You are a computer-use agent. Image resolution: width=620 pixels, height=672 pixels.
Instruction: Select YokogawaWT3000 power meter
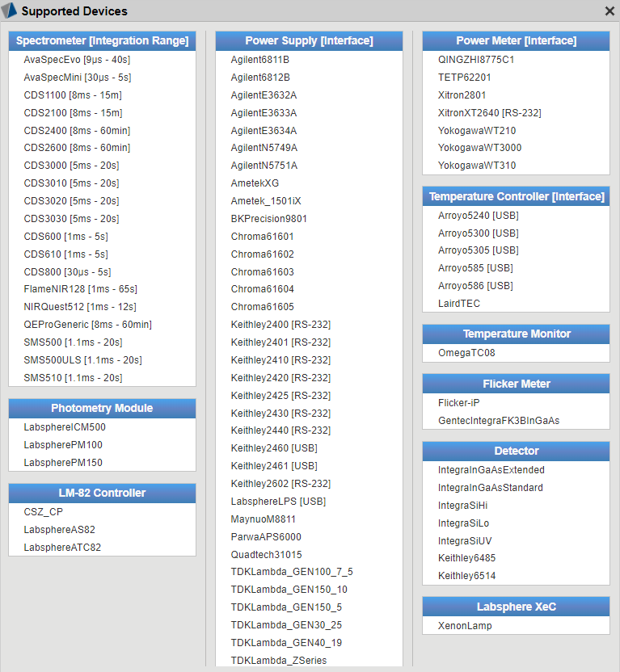[x=480, y=148]
